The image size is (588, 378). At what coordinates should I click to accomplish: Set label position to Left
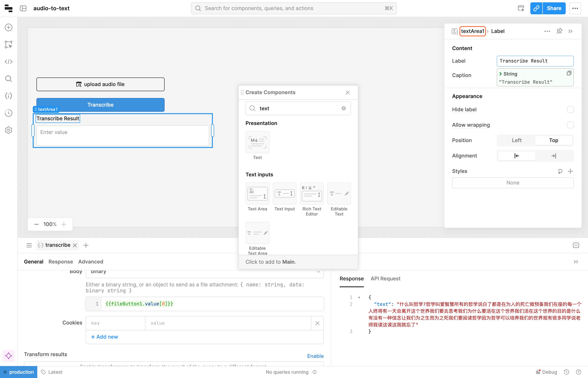tap(516, 140)
